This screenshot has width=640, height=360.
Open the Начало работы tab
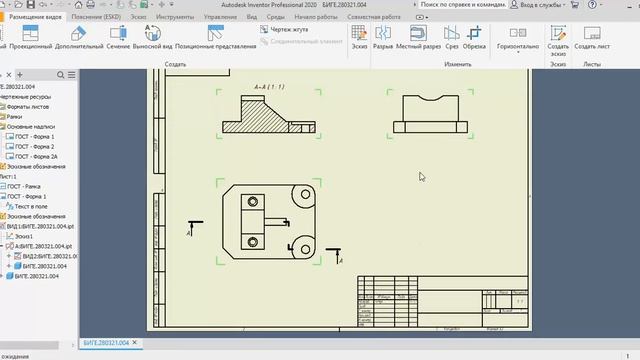point(316,17)
